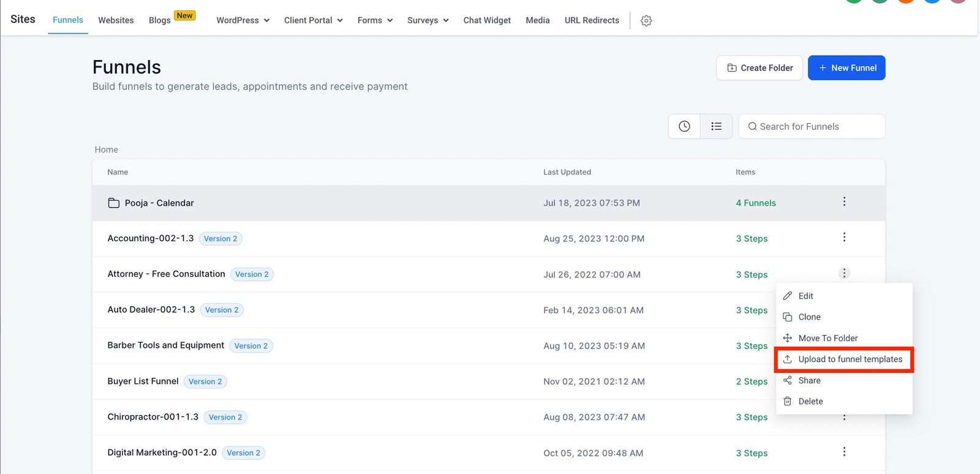Choose Clone from the context menu
Image resolution: width=980 pixels, height=474 pixels.
[x=809, y=317]
